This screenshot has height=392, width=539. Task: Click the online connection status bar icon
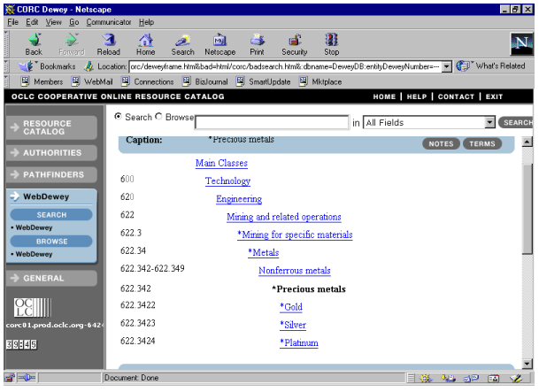27,378
